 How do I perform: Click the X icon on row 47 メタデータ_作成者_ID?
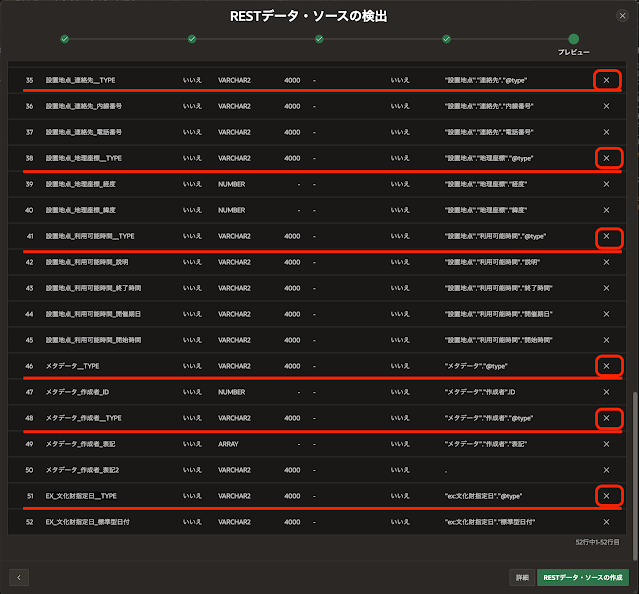(x=606, y=392)
